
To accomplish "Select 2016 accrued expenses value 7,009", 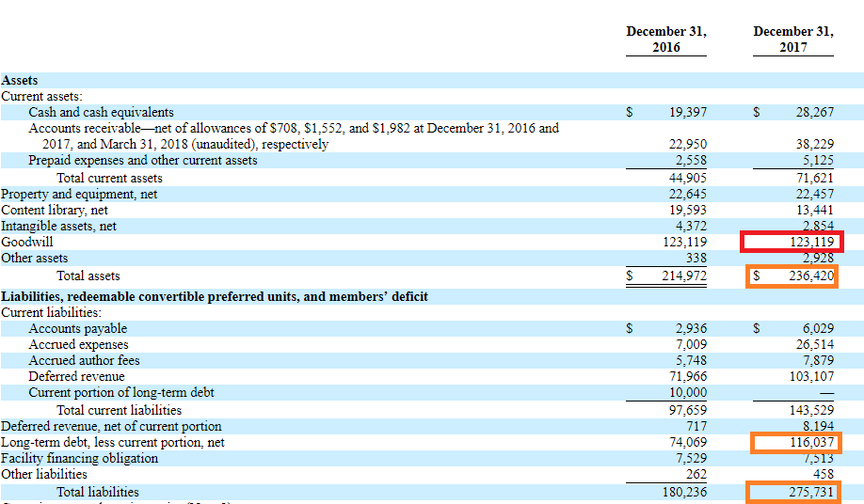I will [x=691, y=344].
